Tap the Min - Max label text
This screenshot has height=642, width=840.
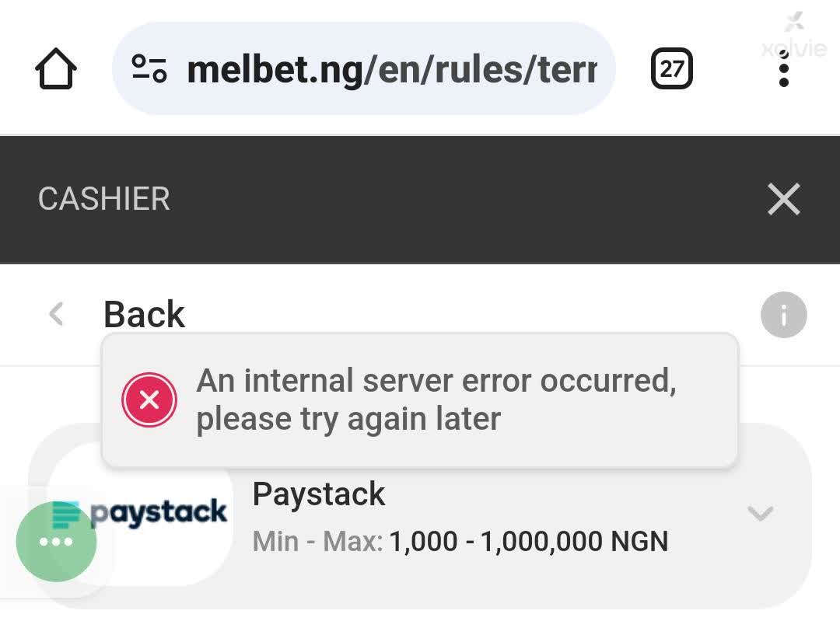(317, 542)
